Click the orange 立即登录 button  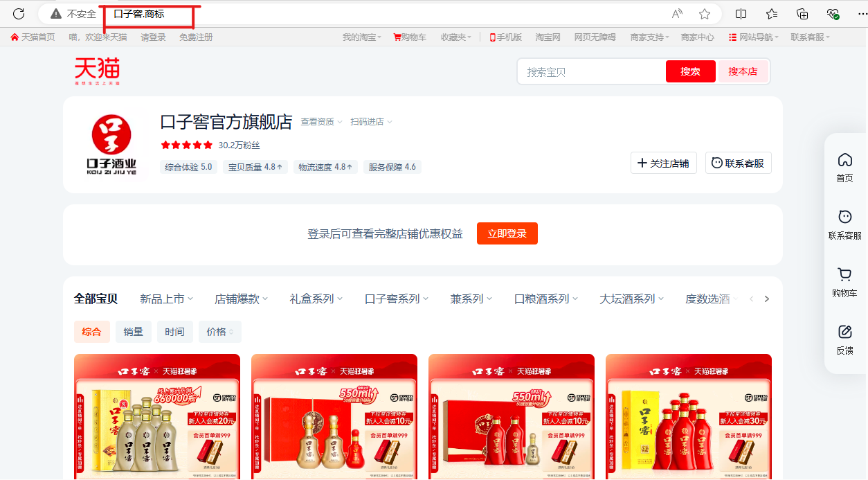(507, 233)
